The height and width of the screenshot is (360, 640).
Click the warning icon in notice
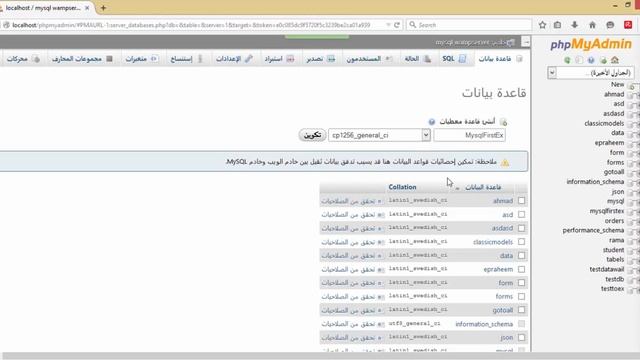[505, 162]
